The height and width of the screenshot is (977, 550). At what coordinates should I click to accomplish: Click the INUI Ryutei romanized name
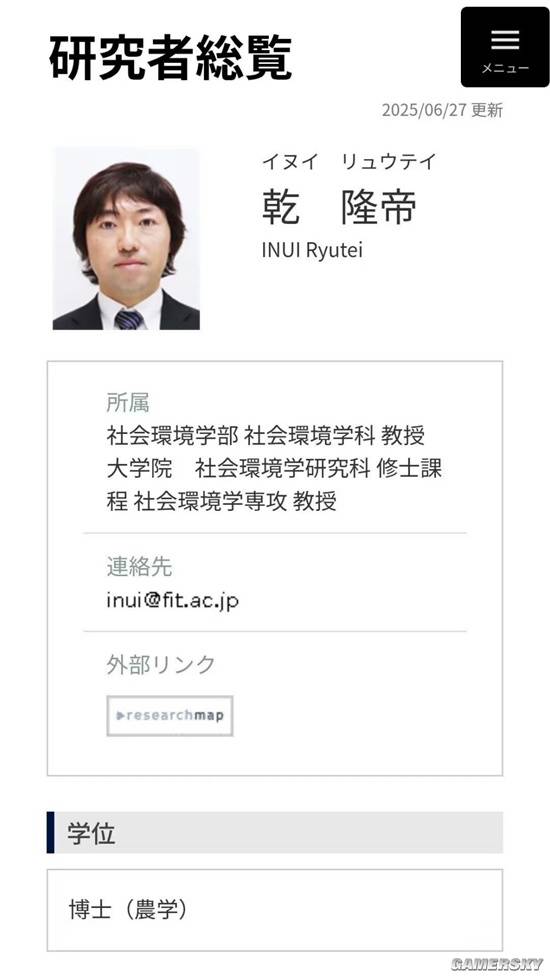[x=312, y=250]
